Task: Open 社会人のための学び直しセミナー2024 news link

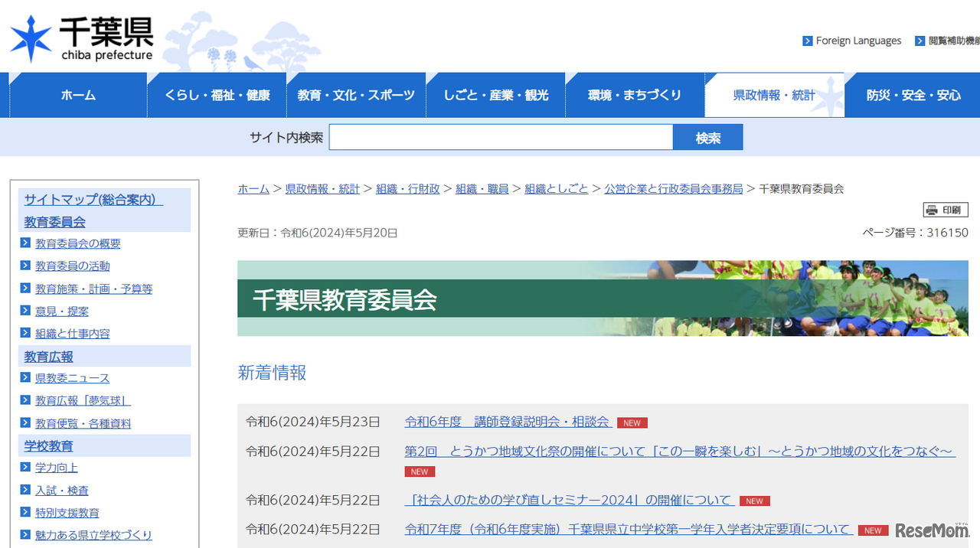Action: (x=570, y=500)
